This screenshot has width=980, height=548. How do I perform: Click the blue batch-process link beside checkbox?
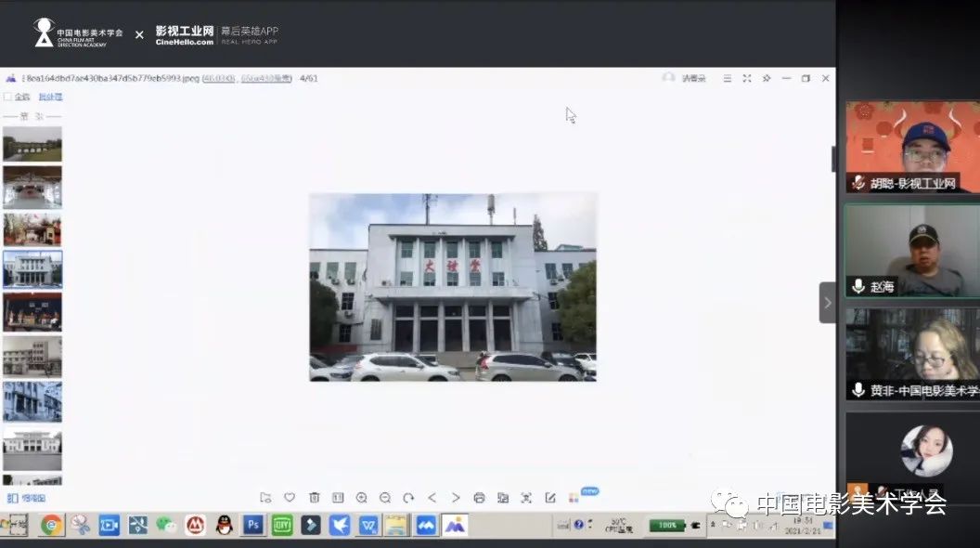(50, 97)
